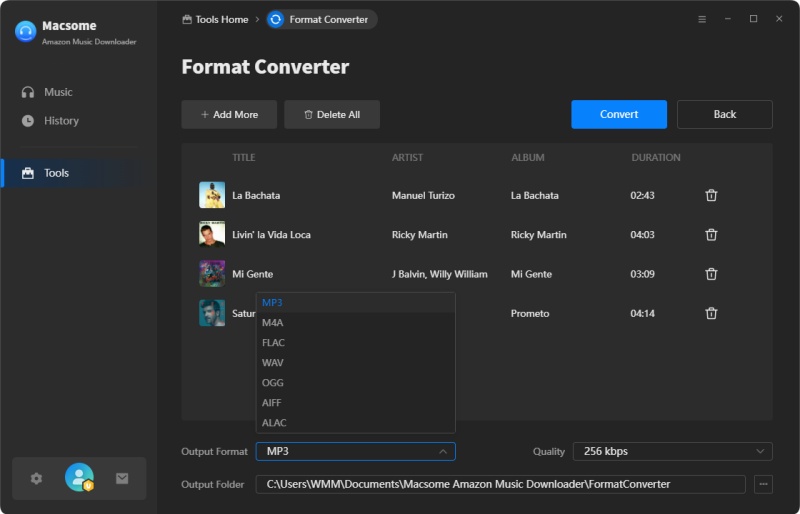Click the Prometo track cover thumbnail

(x=212, y=313)
